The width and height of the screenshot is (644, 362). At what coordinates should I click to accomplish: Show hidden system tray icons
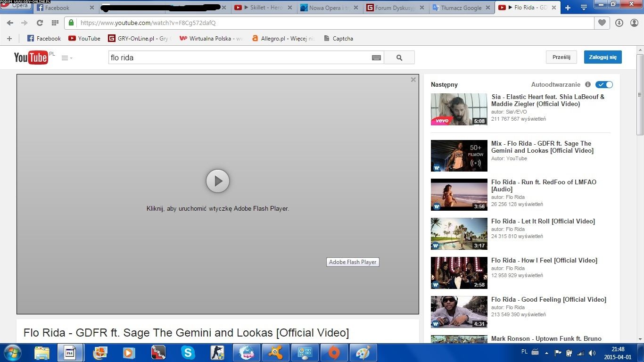546,353
